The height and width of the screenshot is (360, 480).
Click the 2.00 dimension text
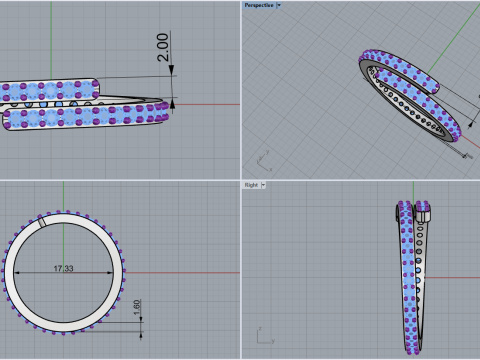tap(163, 47)
